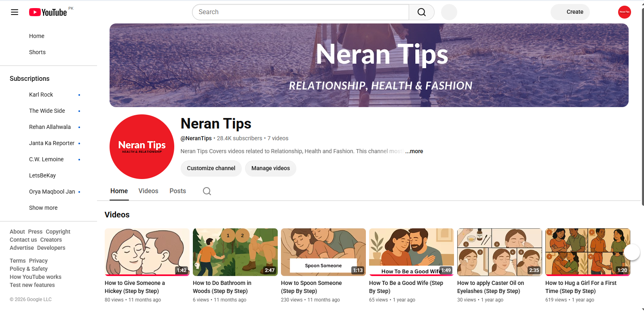Expand channel description with ...more
The image size is (644, 312).
point(414,151)
